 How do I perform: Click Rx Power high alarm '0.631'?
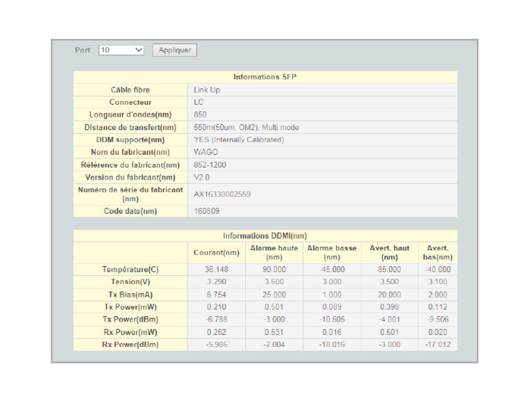click(274, 332)
